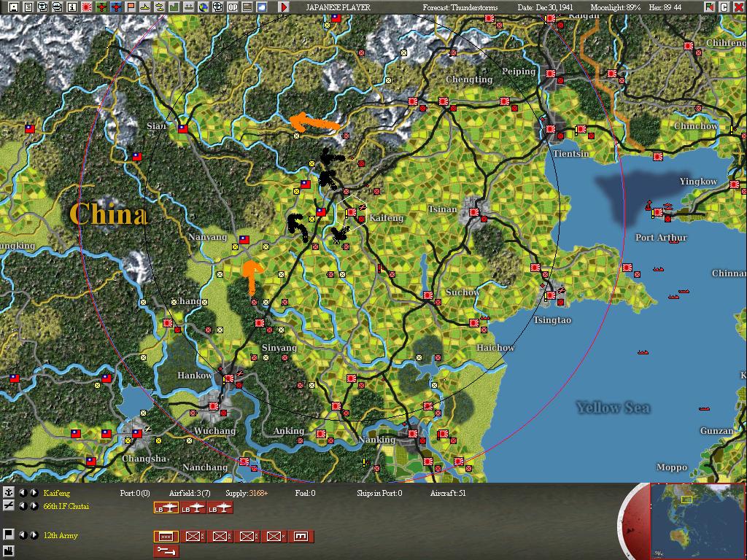
Task: Select the Japanese unit at Peiping
Action: 551,74
